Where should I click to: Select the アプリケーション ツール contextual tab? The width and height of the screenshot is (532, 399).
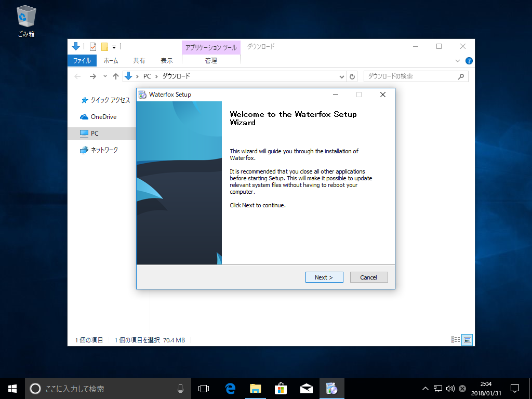click(x=211, y=47)
